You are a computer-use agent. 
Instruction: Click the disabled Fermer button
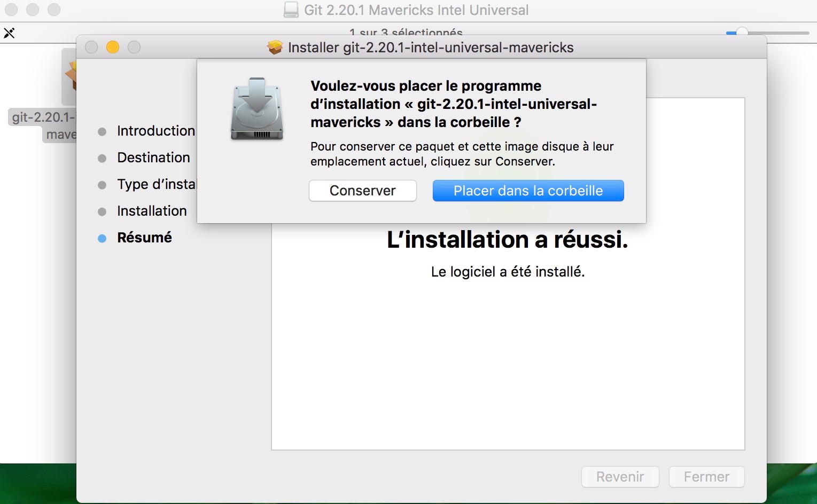click(706, 477)
